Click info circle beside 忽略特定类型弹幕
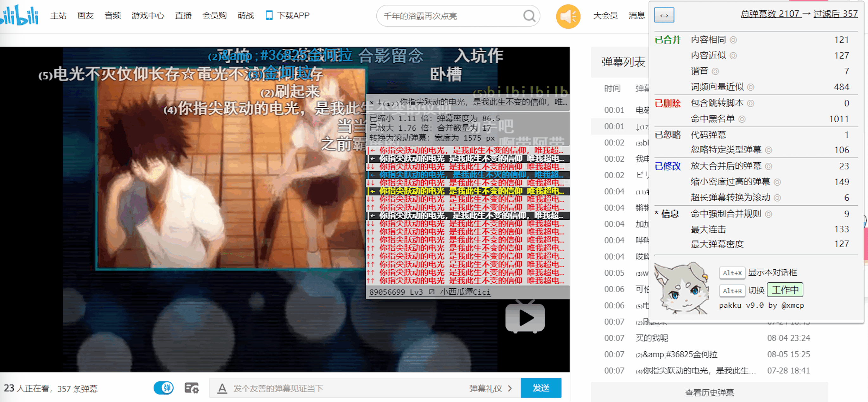The height and width of the screenshot is (402, 868). (768, 150)
